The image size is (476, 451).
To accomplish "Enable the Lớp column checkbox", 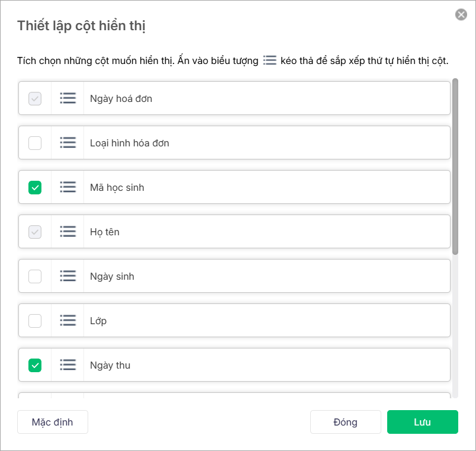I will (x=35, y=321).
